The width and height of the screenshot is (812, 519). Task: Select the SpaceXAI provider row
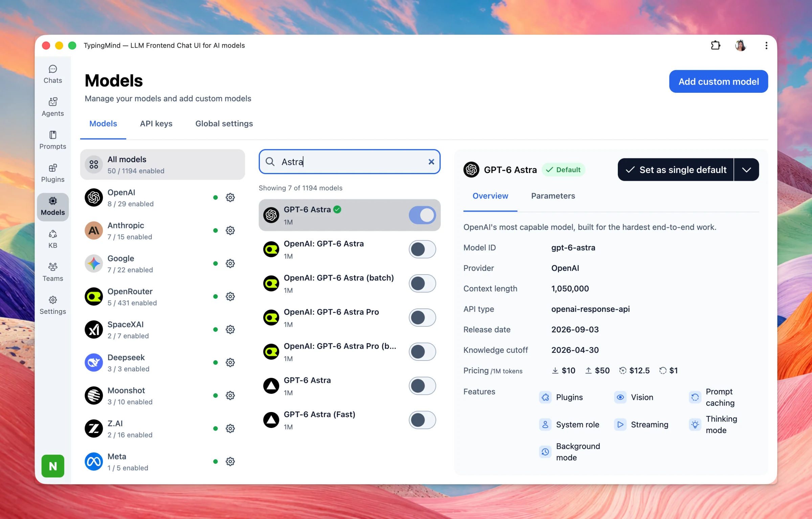pyautogui.click(x=162, y=329)
